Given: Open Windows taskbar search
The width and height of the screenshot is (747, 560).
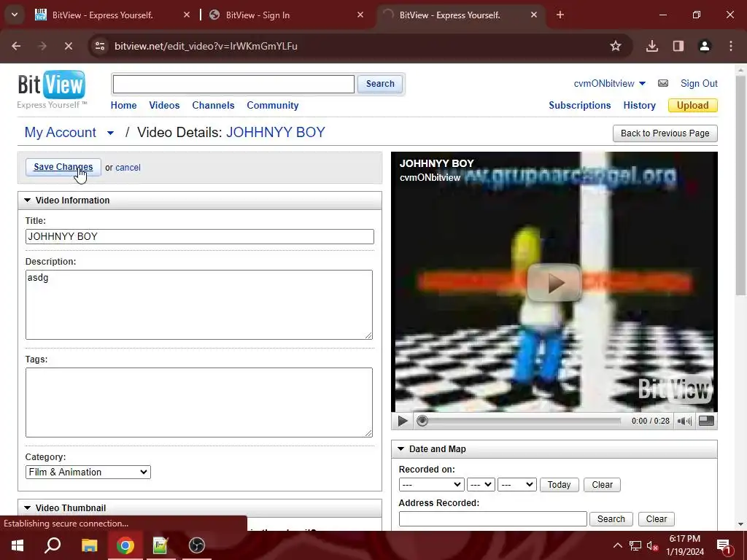Looking at the screenshot, I should pyautogui.click(x=53, y=545).
